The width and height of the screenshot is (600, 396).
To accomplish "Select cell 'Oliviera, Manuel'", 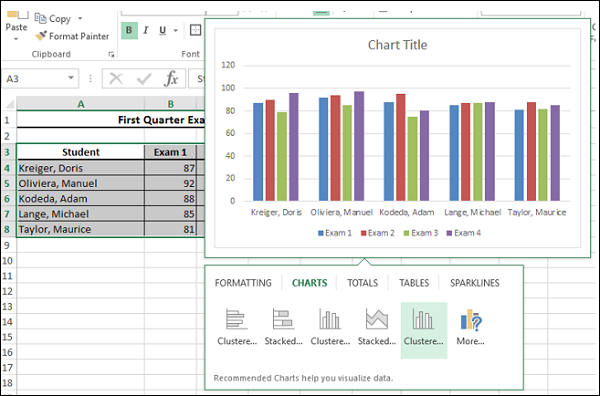I will tap(80, 183).
